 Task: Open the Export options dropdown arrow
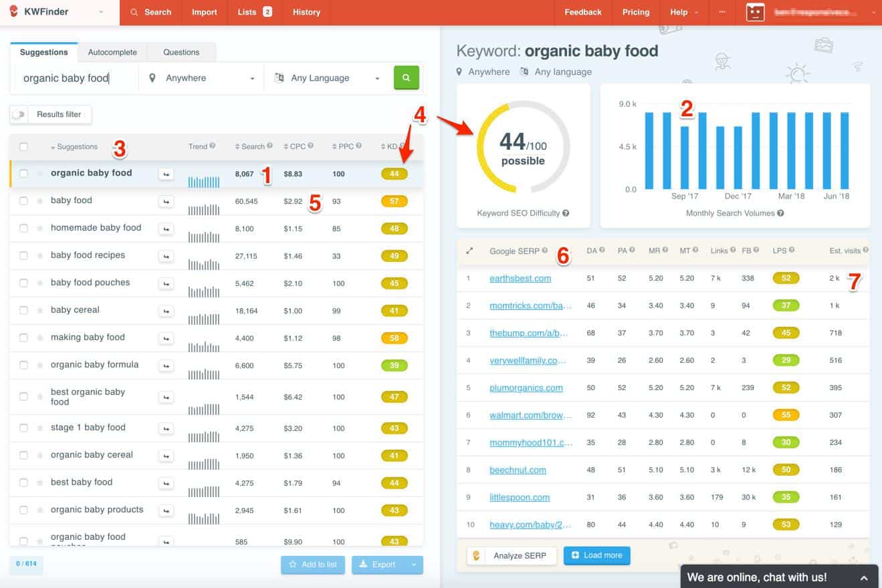click(x=414, y=565)
